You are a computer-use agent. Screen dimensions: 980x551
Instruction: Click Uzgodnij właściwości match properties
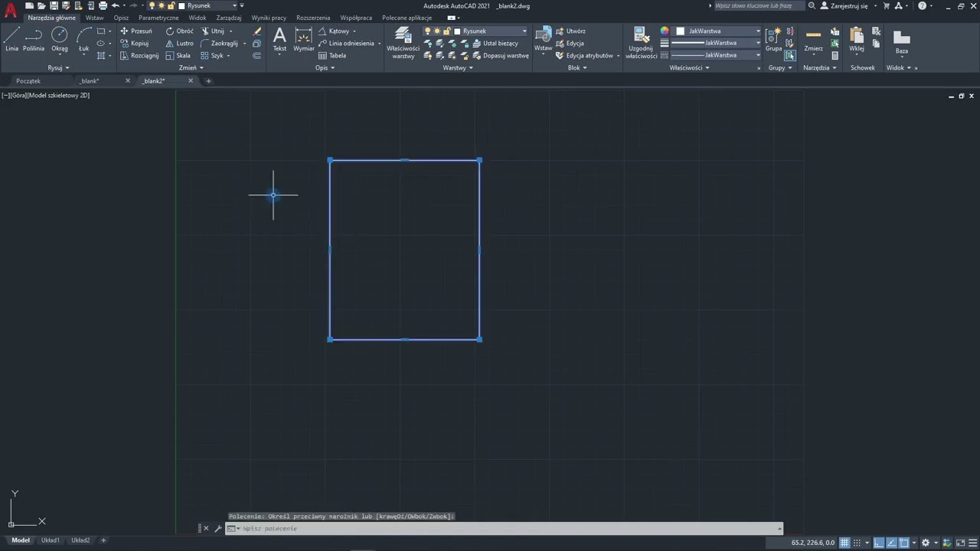pyautogui.click(x=641, y=43)
